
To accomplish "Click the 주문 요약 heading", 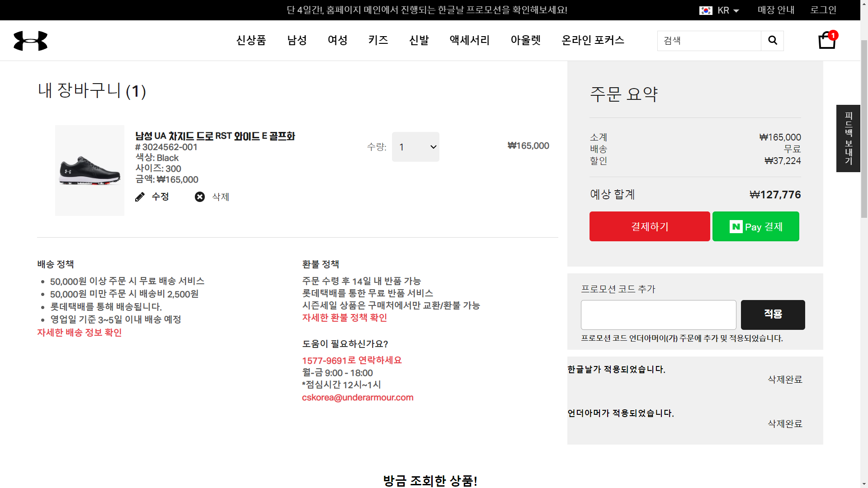I will click(x=624, y=94).
